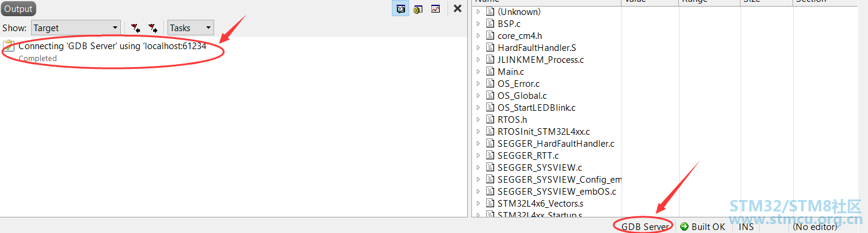Click the file icon beside STM32L4x6_Vectors.s

tap(490, 203)
